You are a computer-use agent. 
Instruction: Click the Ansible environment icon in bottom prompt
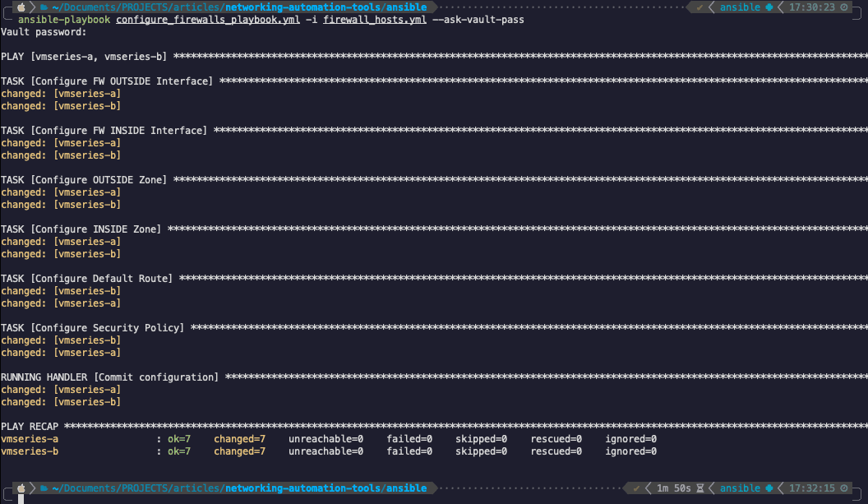pyautogui.click(x=769, y=488)
